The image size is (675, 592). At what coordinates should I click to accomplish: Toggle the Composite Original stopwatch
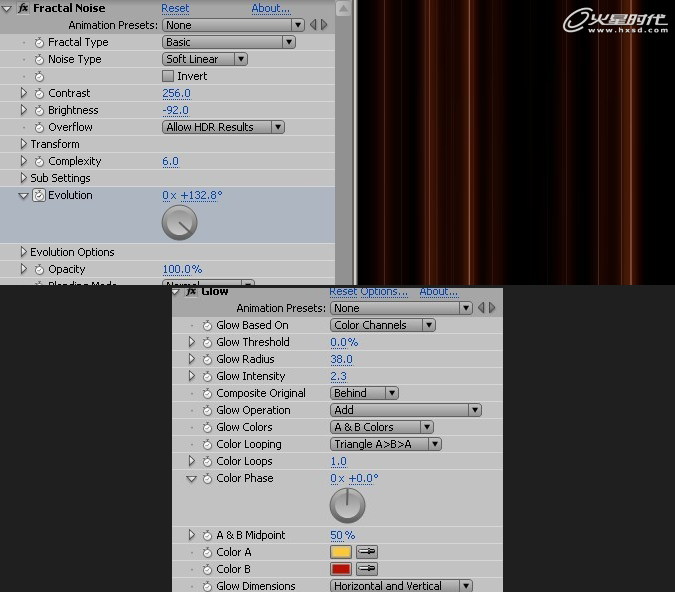coord(207,394)
